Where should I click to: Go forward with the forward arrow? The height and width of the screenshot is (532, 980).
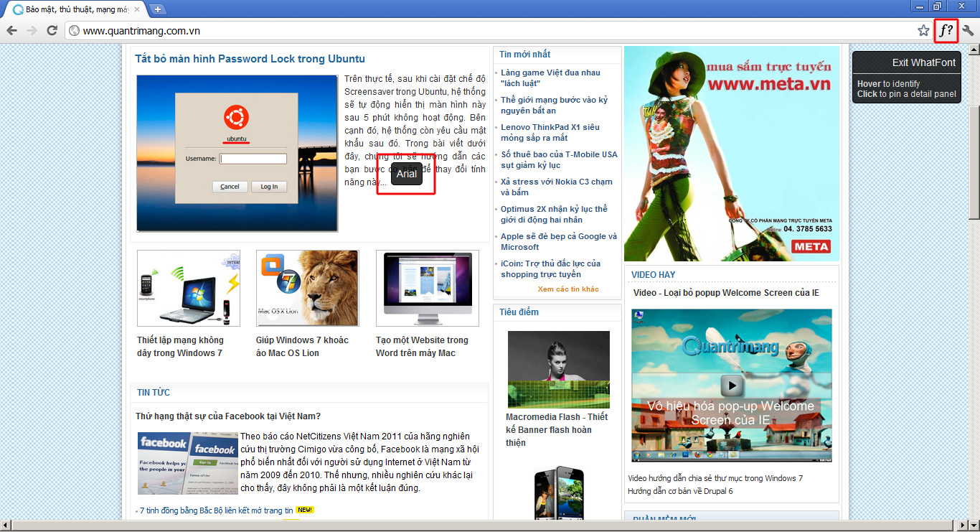pyautogui.click(x=32, y=30)
